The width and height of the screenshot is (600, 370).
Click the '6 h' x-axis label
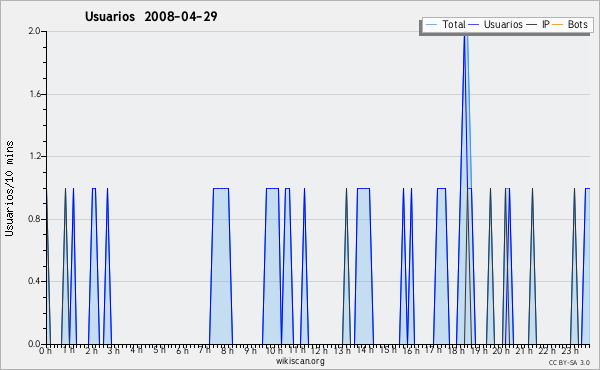[182, 350]
